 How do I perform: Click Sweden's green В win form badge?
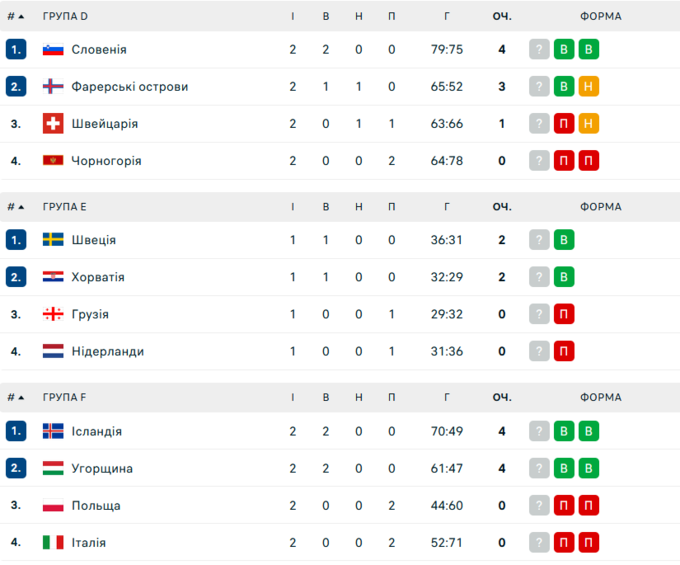coord(564,240)
